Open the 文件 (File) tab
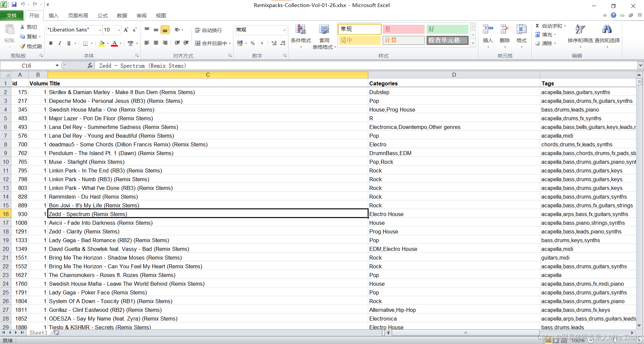This screenshot has width=644, height=344. click(12, 15)
